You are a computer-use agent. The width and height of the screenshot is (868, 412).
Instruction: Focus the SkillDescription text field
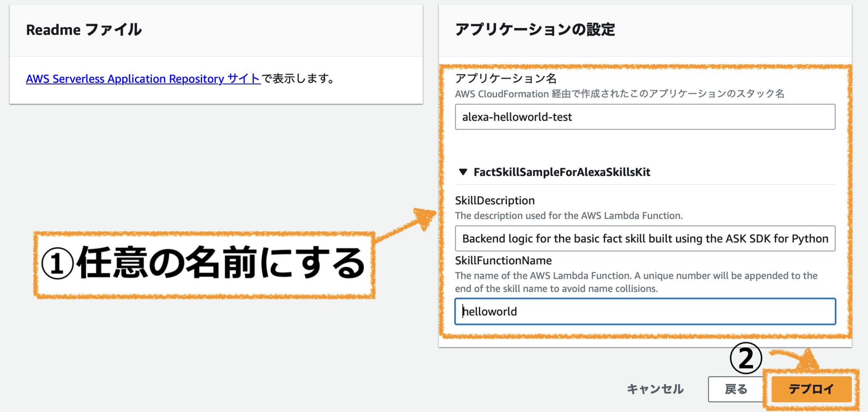(x=644, y=238)
